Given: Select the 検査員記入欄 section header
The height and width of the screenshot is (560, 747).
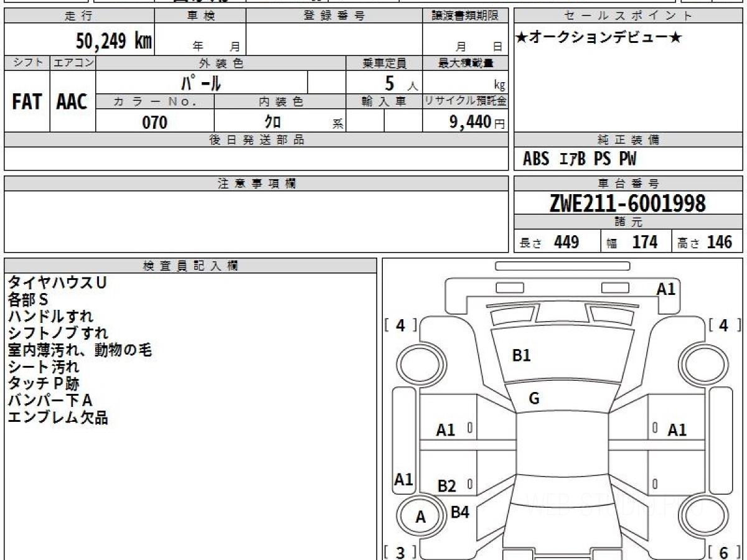Looking at the screenshot, I should coord(190,266).
